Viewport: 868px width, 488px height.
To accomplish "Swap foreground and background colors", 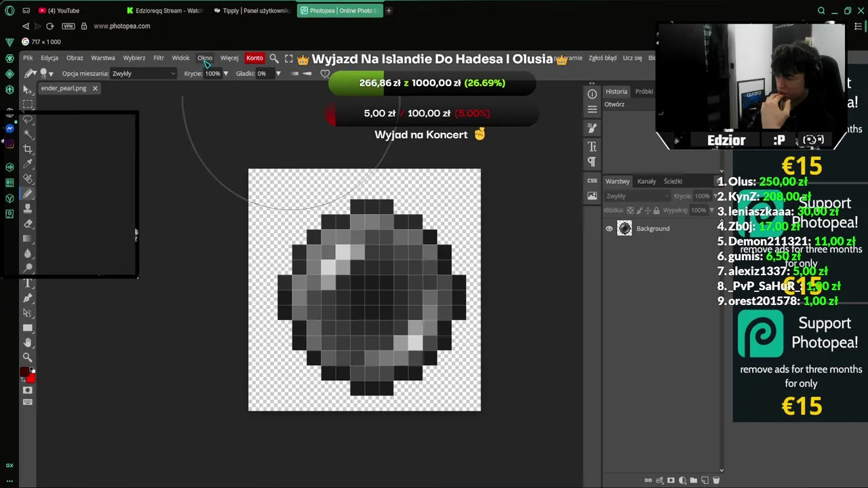I will point(22,380).
